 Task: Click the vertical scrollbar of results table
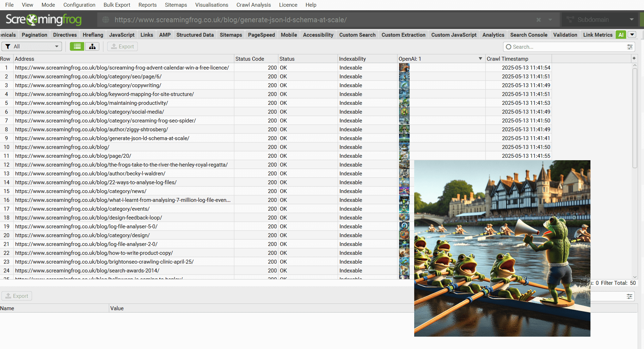point(634,118)
